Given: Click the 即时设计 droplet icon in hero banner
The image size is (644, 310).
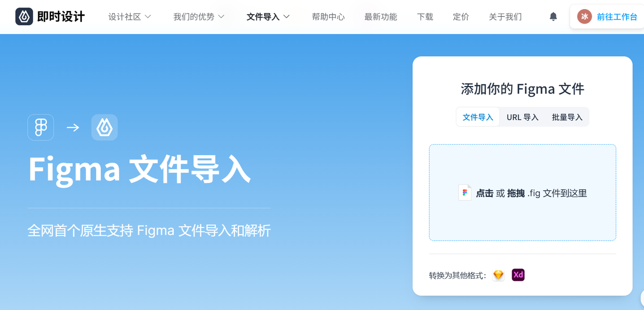Looking at the screenshot, I should [x=104, y=127].
